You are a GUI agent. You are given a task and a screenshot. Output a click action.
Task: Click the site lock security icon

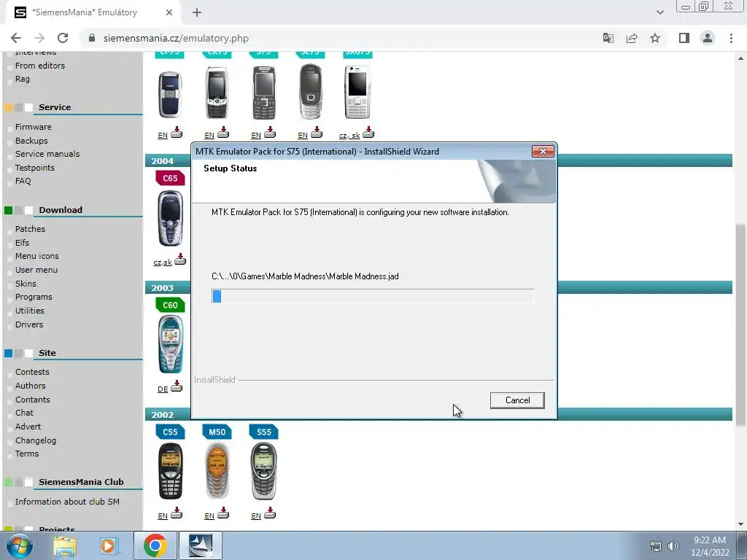click(92, 38)
